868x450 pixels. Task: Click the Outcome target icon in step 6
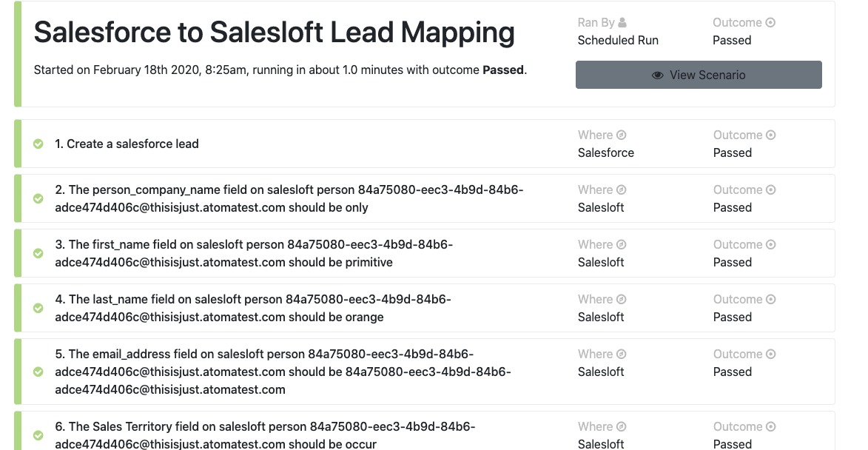pos(770,427)
